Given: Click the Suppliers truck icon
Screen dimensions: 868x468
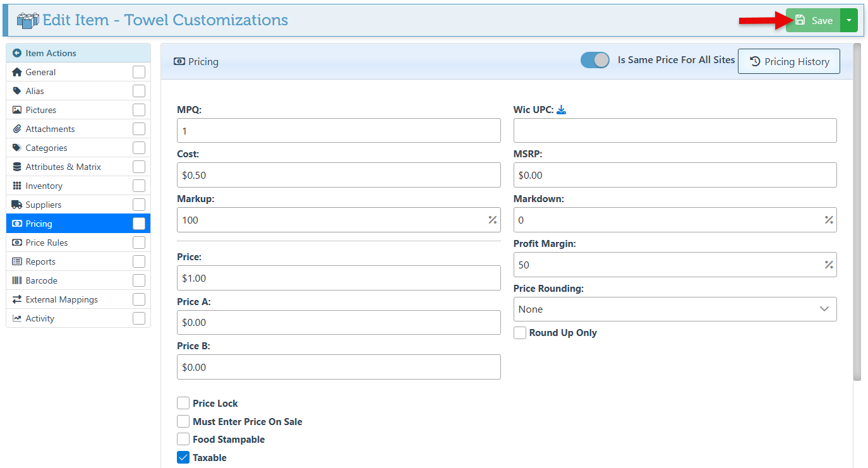Looking at the screenshot, I should click(x=17, y=205).
